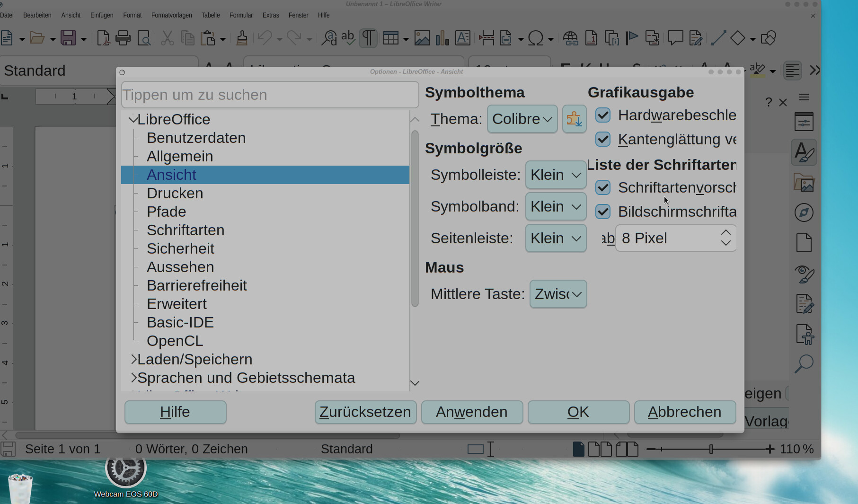Viewport: 858px width, 504px height.
Task: Click the Paste clipboard icon
Action: (208, 38)
